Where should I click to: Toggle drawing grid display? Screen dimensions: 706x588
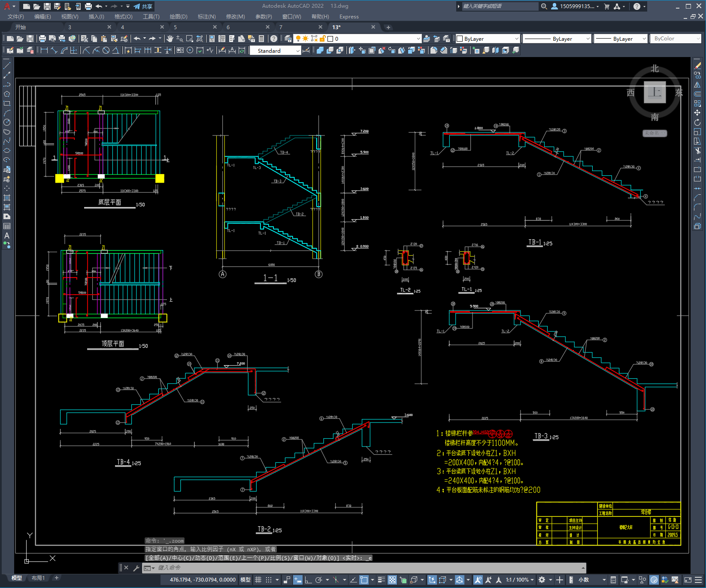point(258,580)
